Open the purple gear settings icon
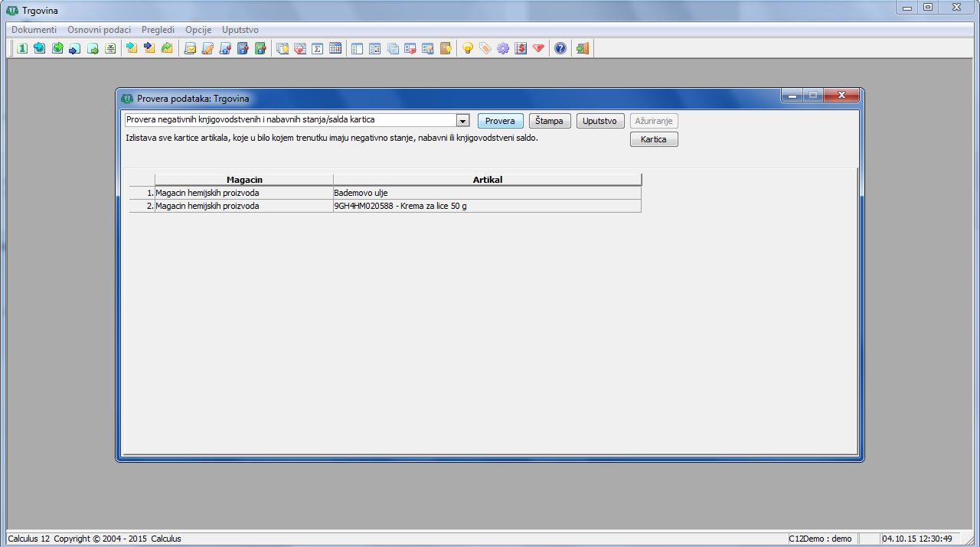980x547 pixels. [503, 48]
